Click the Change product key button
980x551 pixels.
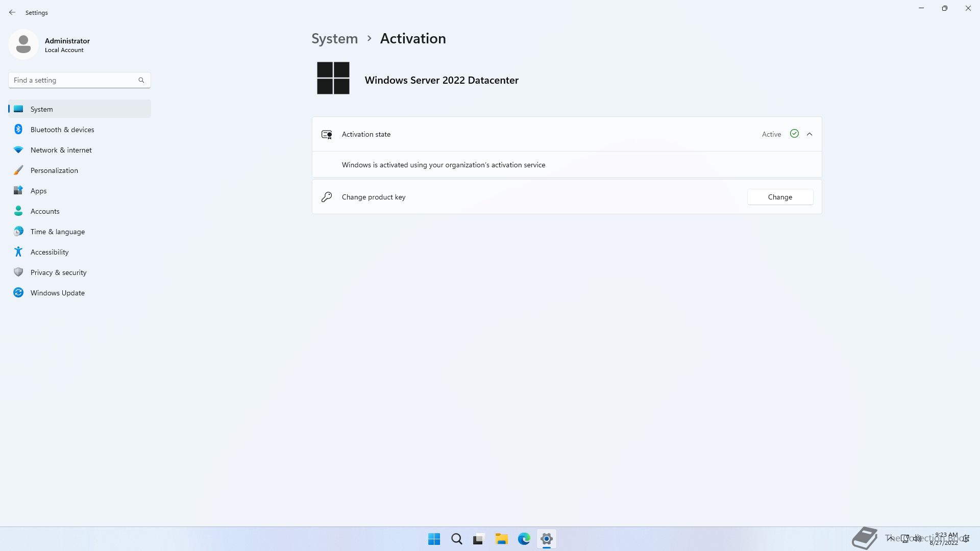click(x=780, y=197)
